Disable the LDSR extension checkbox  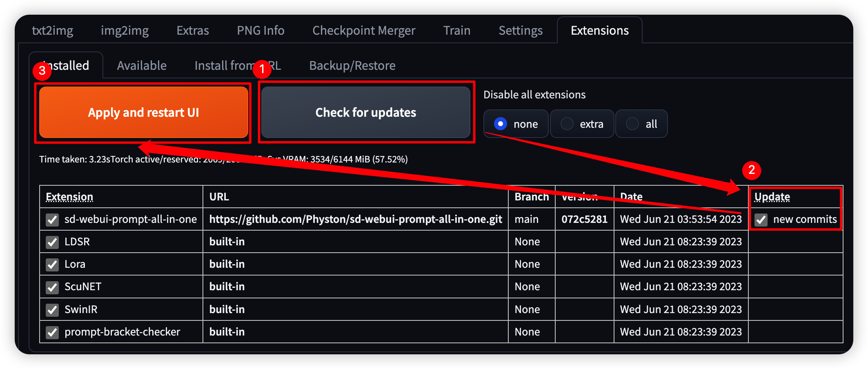tap(52, 242)
